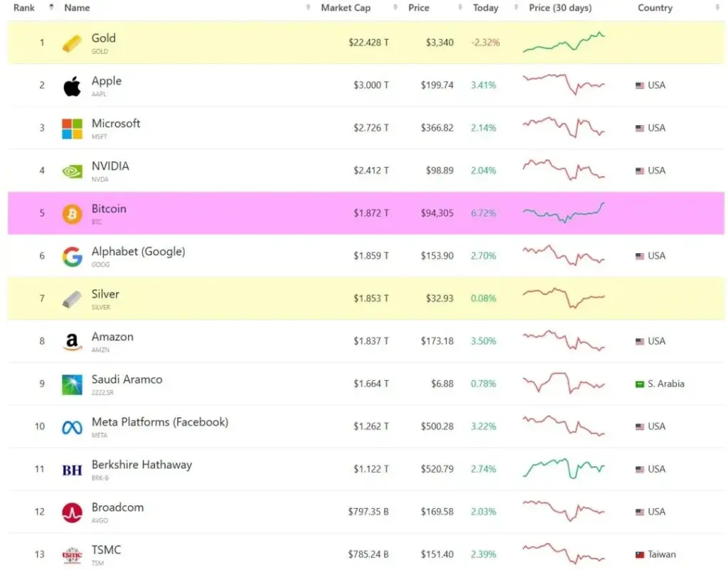Click the Broadcom red circular logo

71,511
